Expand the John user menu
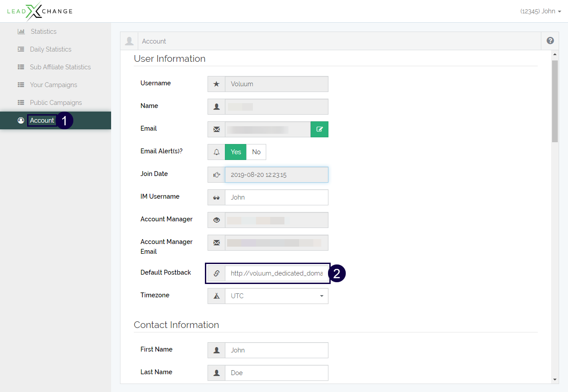 (x=540, y=11)
